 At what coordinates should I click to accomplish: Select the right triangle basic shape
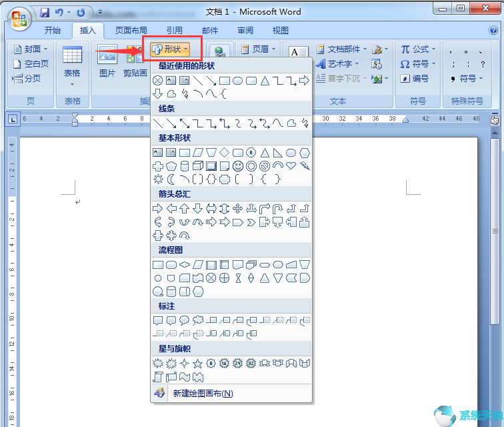point(278,153)
